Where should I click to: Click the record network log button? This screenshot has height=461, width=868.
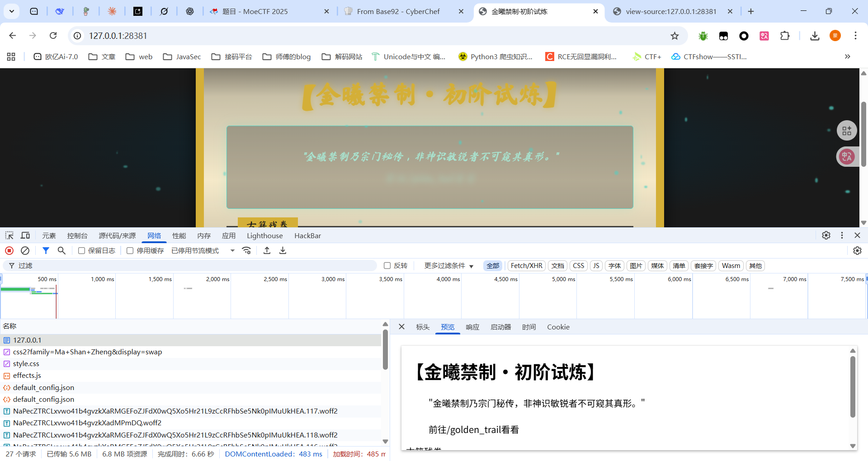[x=9, y=250]
